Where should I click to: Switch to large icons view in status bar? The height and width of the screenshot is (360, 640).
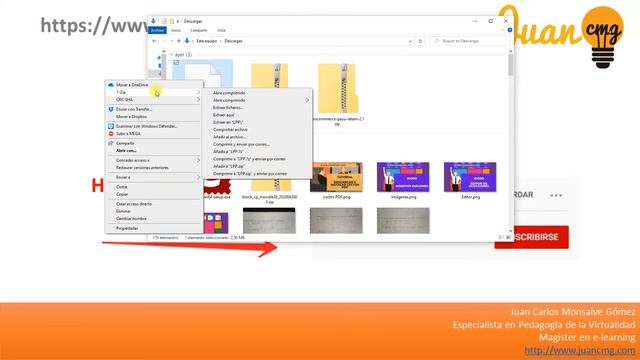509,237
